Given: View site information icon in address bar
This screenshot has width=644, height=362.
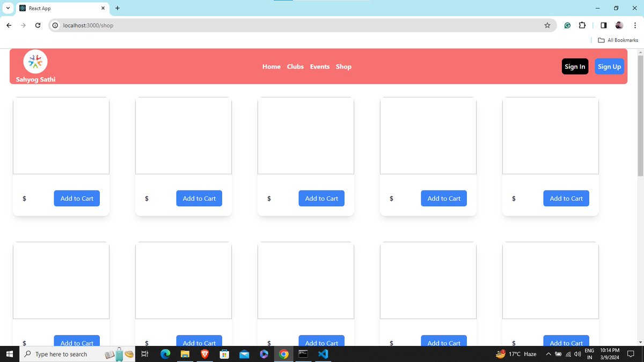Looking at the screenshot, I should (x=55, y=25).
